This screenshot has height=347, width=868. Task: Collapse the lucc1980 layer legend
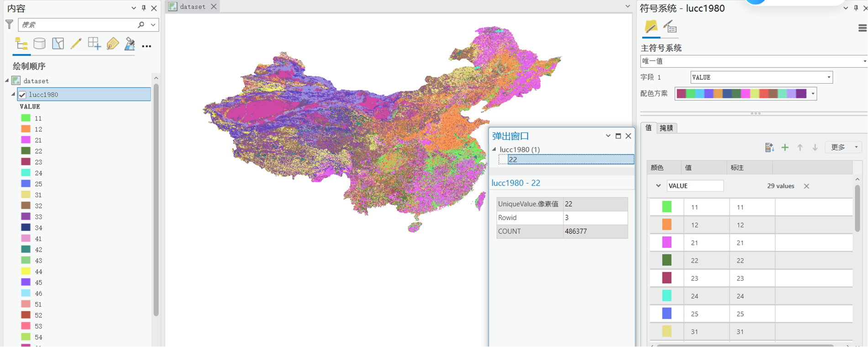13,94
